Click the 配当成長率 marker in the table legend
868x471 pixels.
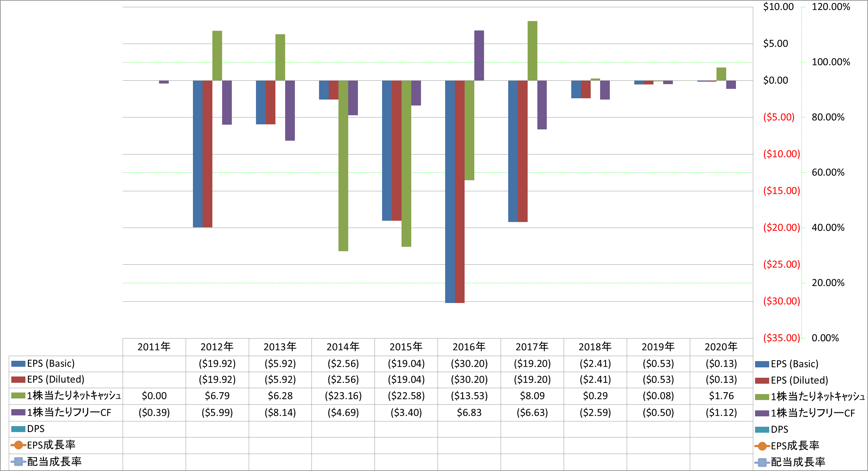point(18,462)
